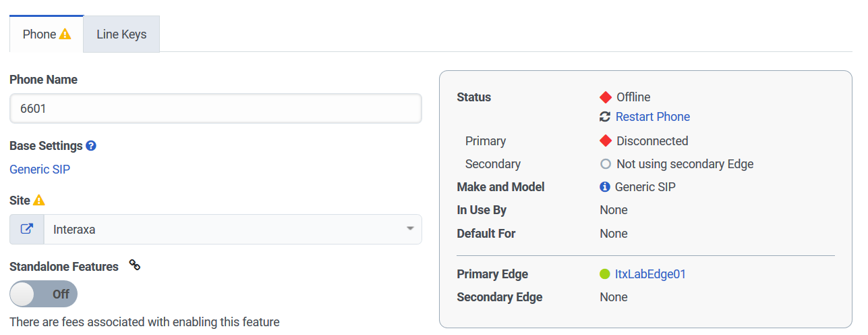
Task: Click the Make and Model info icon
Action: point(605,187)
